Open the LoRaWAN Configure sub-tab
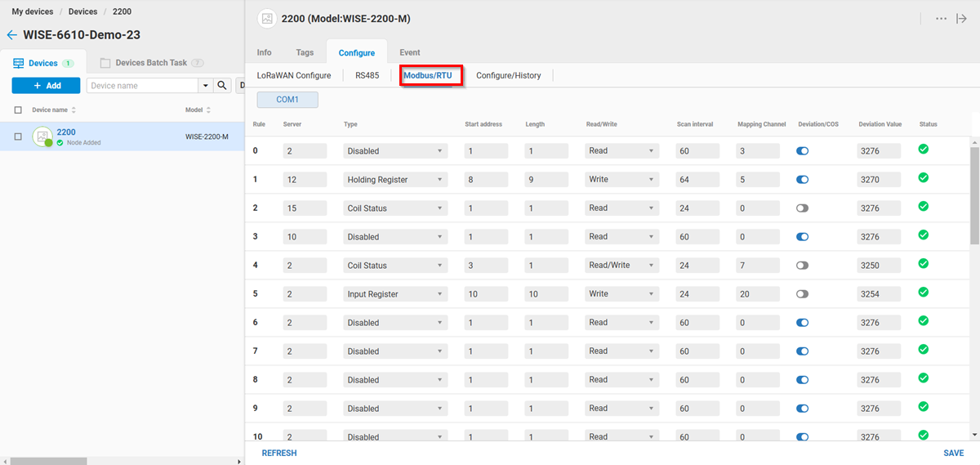Screen dimensions: 980x465 (294, 75)
